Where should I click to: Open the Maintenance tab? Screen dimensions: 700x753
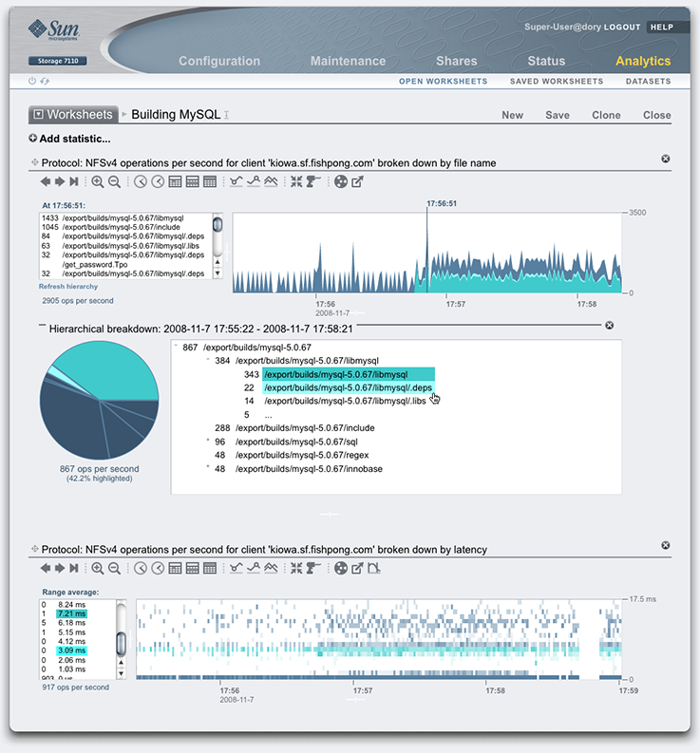click(x=348, y=61)
